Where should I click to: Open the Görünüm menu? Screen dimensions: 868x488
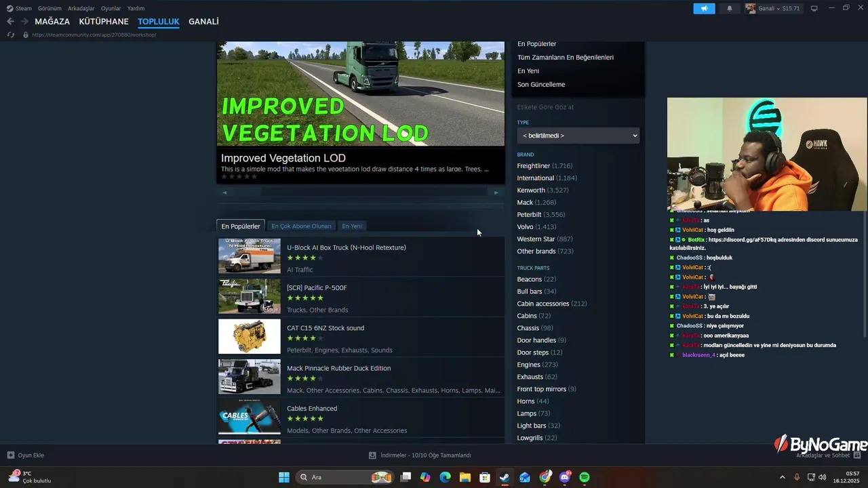(x=50, y=8)
